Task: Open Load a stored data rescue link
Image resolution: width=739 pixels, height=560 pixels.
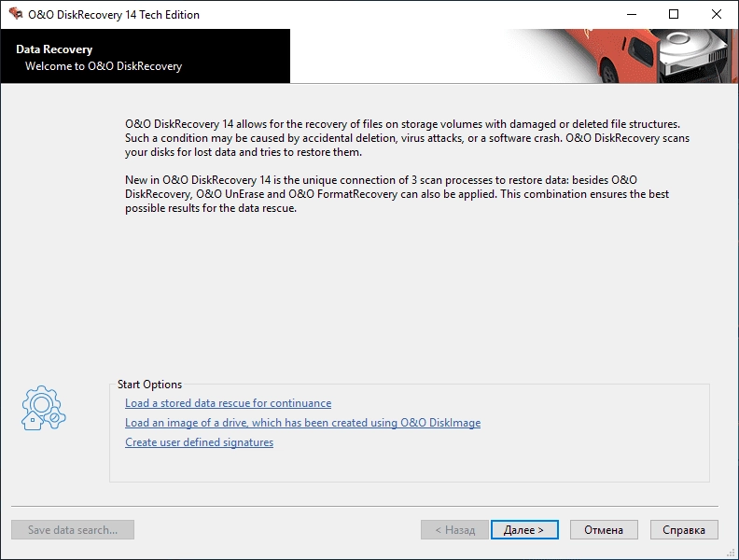Action: click(x=228, y=403)
